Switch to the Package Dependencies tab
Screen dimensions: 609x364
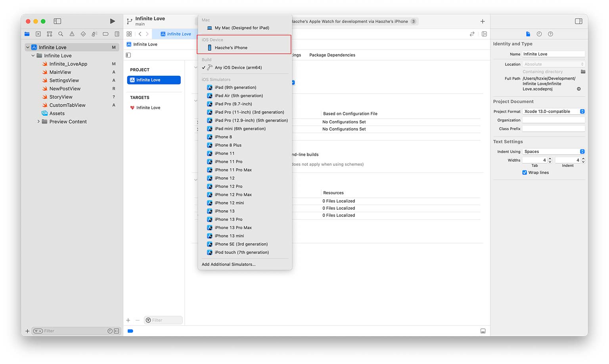click(x=332, y=55)
